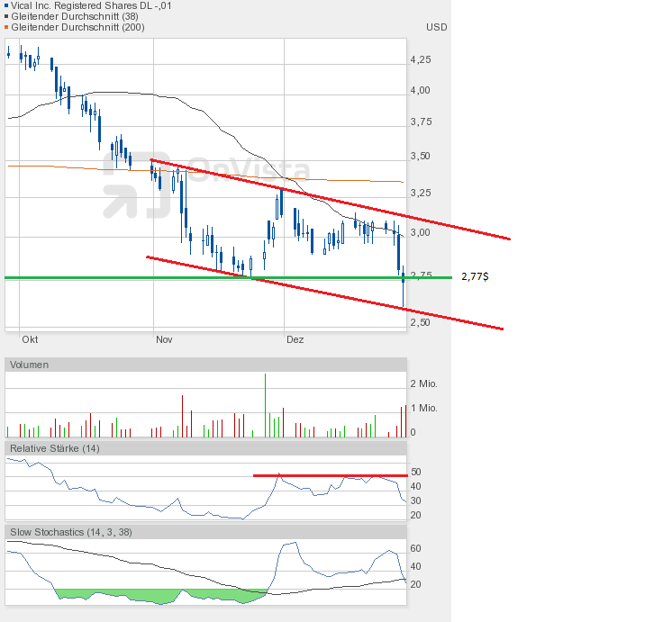Click the green oversold area in Slow Stochastics
This screenshot has height=622, width=672.
click(160, 596)
